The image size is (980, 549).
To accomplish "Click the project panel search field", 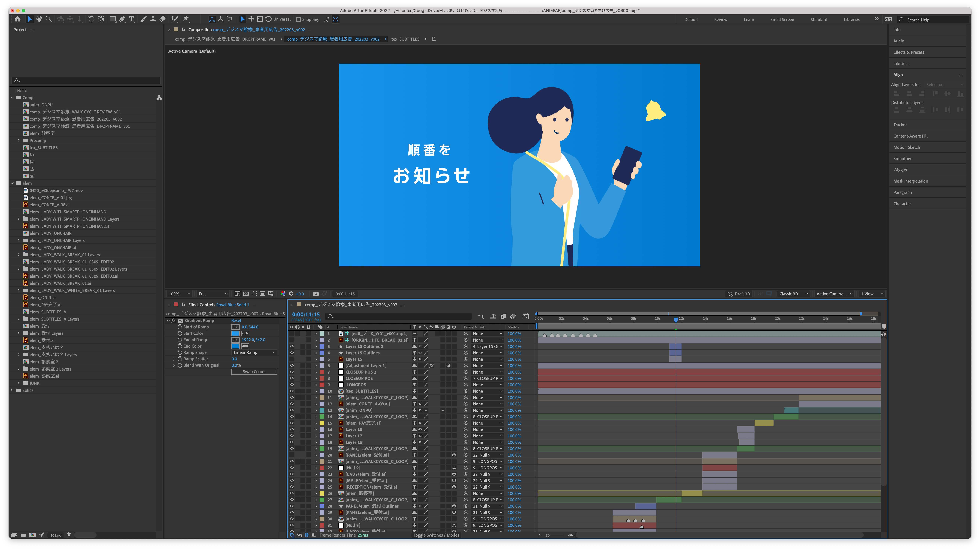I will coord(86,80).
